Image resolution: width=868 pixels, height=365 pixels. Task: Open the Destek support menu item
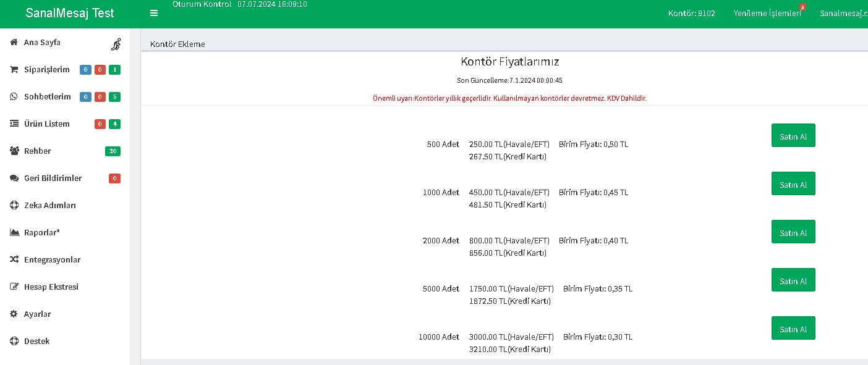point(36,342)
